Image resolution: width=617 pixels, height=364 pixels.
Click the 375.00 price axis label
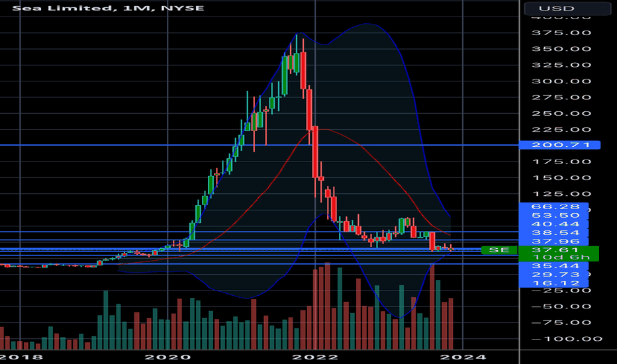[561, 32]
